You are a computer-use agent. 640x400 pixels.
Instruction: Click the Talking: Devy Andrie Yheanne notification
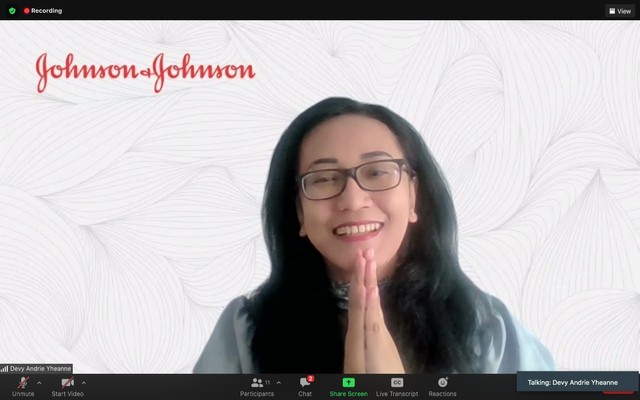(x=578, y=382)
